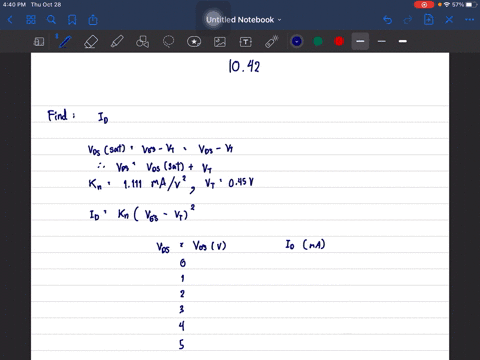The width and height of the screenshot is (480, 360).
Task: Open the search magnifier
Action: (x=51, y=20)
